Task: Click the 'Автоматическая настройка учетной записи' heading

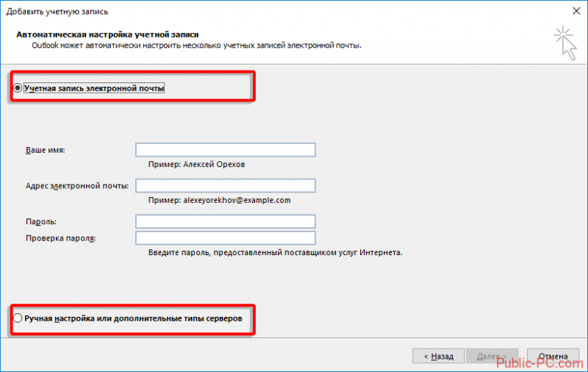Action: click(107, 35)
